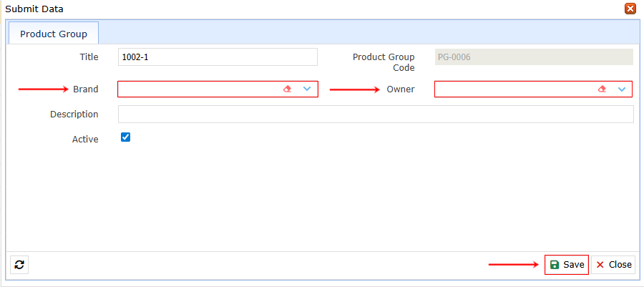Click the Description field label
Screen dimensions: 644x287
(x=74, y=115)
